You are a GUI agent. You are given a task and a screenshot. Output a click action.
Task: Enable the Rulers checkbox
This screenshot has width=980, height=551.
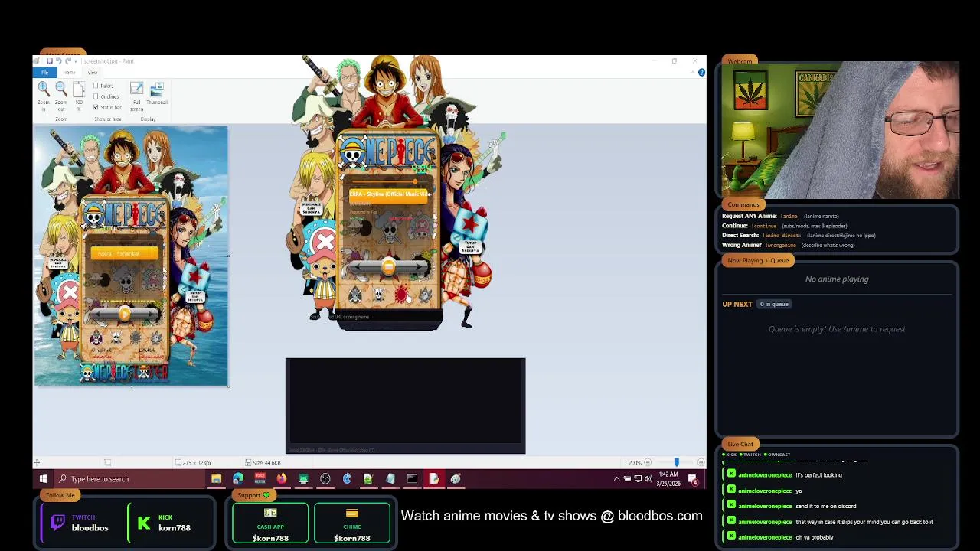click(x=96, y=86)
